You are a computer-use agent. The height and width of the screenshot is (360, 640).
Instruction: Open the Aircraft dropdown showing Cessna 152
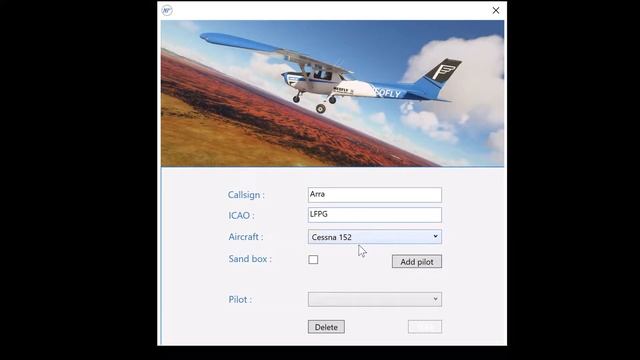(375, 237)
